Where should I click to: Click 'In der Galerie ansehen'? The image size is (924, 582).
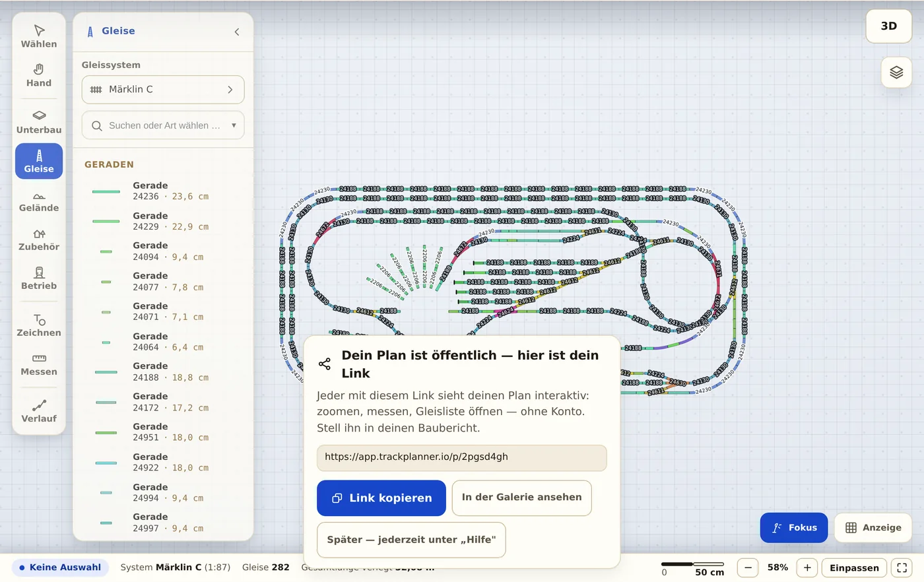522,498
